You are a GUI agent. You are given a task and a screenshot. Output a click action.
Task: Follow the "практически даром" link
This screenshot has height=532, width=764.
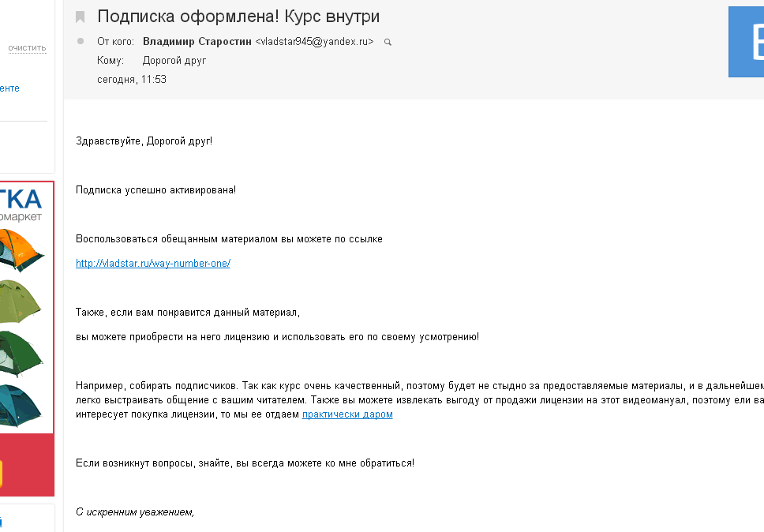[347, 414]
